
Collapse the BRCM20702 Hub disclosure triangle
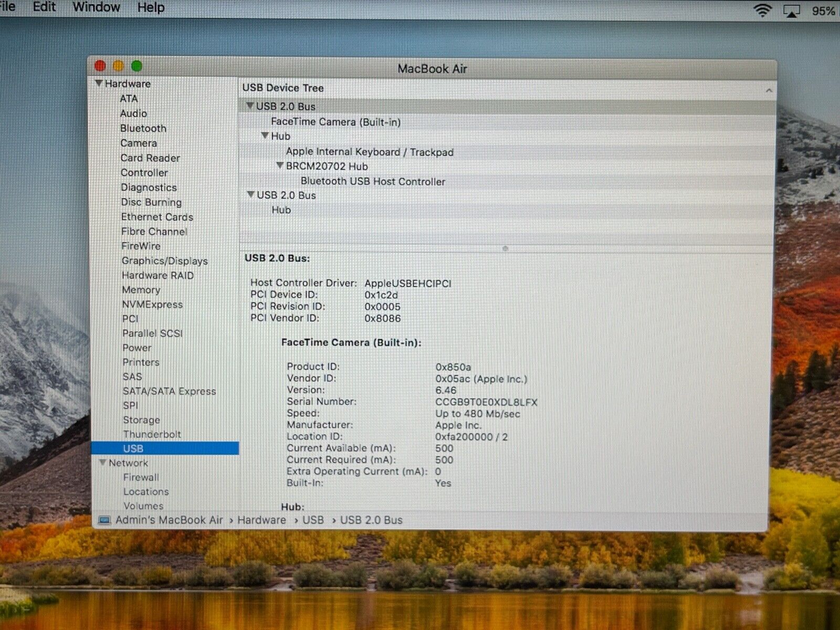coord(280,165)
